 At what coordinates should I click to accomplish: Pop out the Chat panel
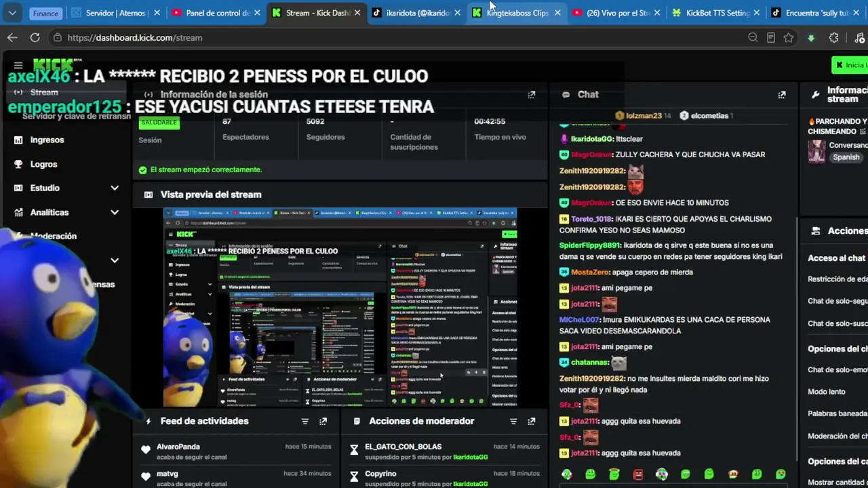point(782,95)
